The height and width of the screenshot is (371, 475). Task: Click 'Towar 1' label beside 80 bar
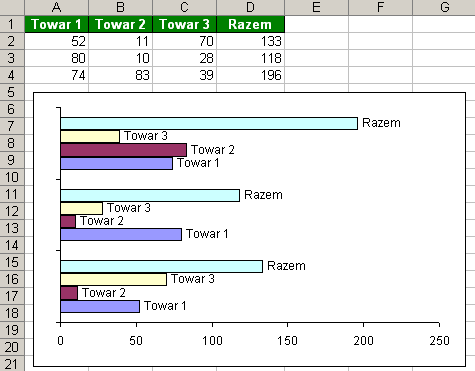[207, 234]
